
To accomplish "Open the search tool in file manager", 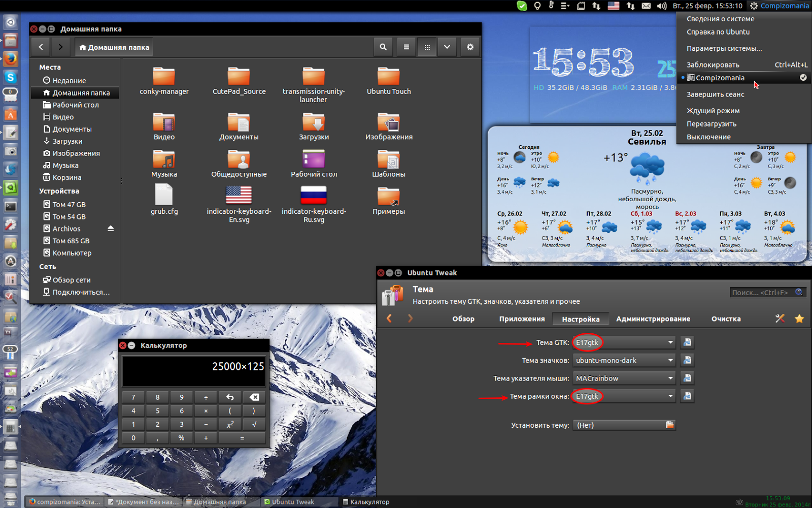I will tap(383, 47).
